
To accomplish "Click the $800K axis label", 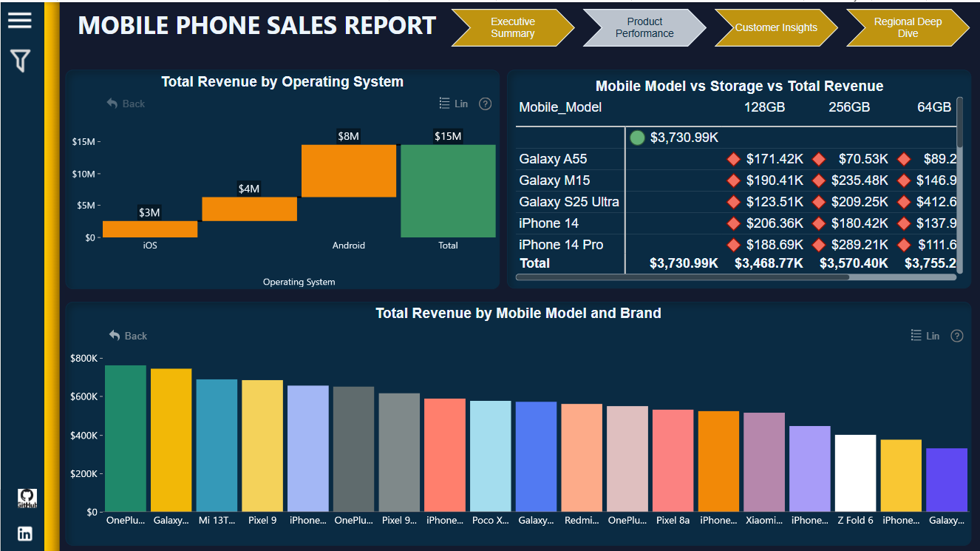I will (x=83, y=359).
